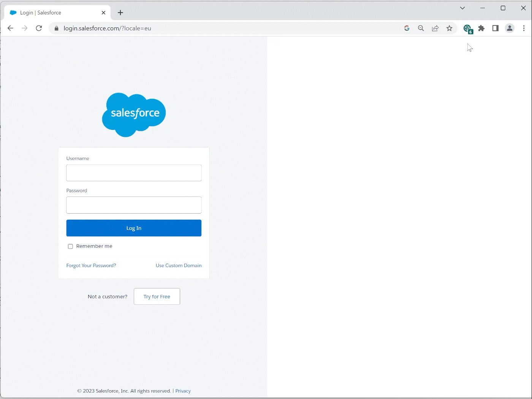The width and height of the screenshot is (532, 399).
Task: Focus the Username input field
Action: click(x=134, y=173)
